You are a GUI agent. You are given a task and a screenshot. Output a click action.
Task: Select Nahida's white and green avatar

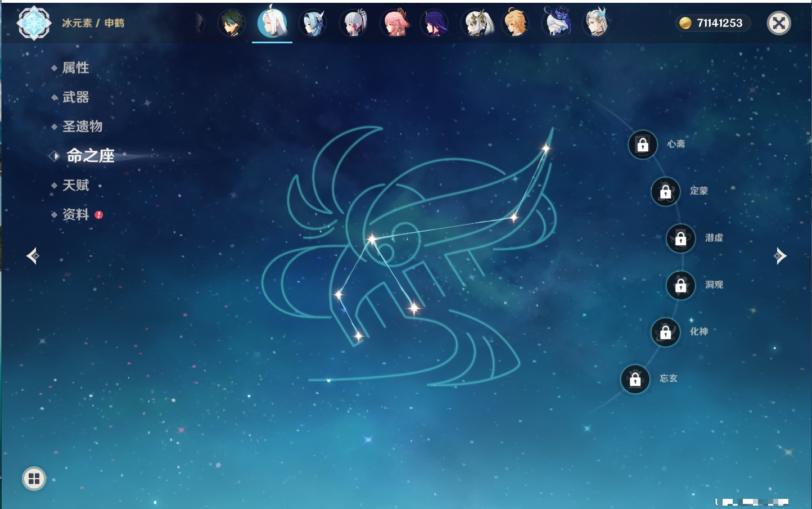tap(476, 23)
